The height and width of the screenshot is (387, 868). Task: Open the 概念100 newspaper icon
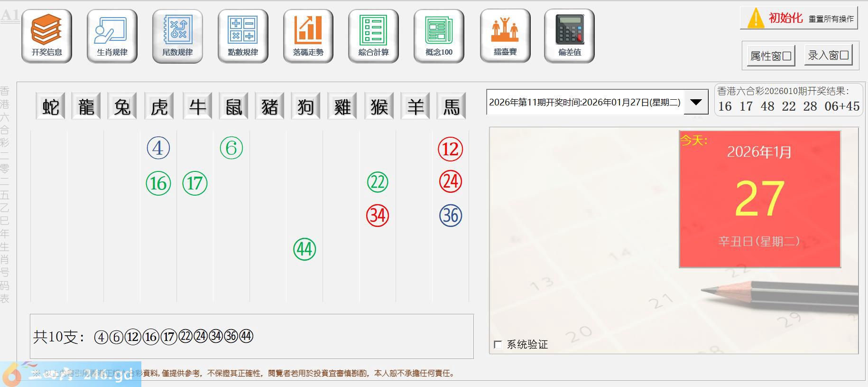[439, 36]
